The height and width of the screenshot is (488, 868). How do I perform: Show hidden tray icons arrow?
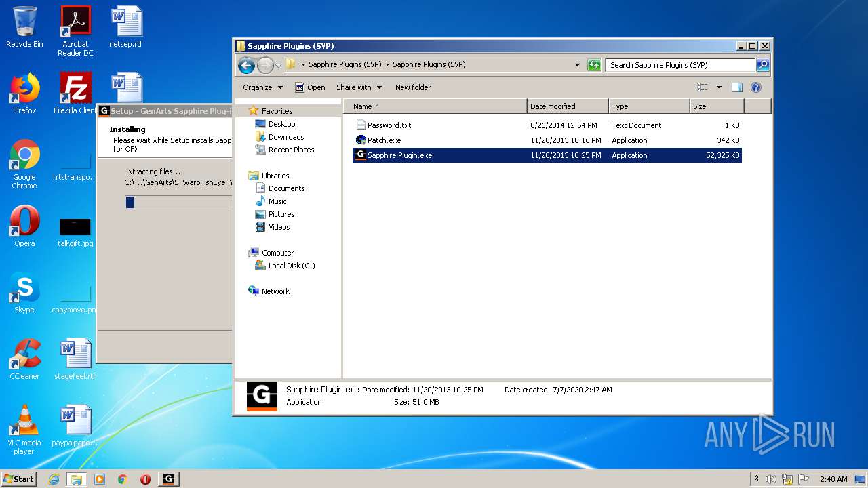tap(756, 479)
